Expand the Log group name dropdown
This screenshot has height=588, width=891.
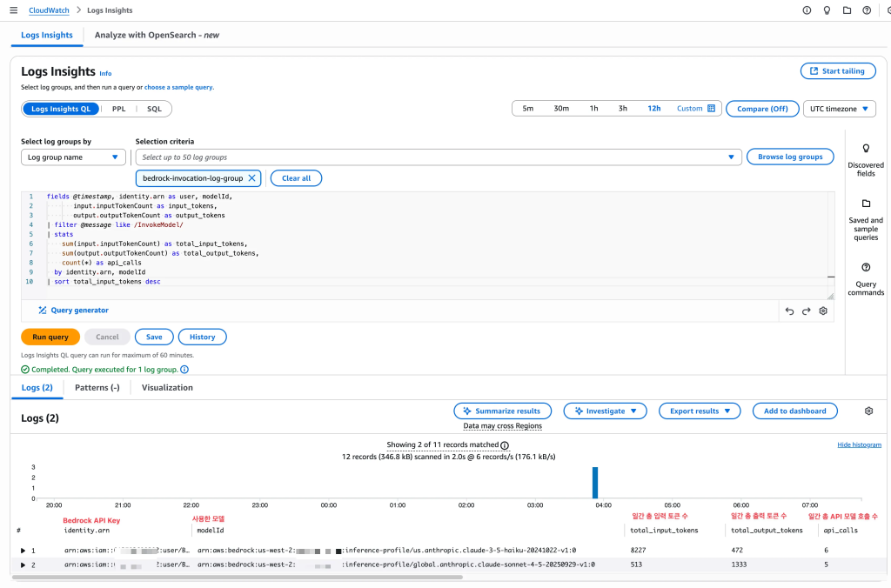point(73,157)
